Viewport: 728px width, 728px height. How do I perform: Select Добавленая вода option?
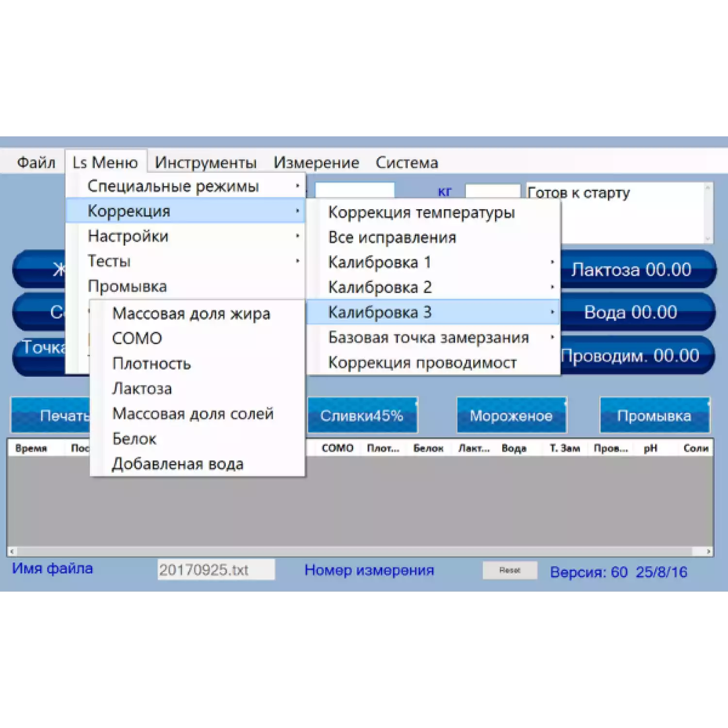click(x=178, y=464)
